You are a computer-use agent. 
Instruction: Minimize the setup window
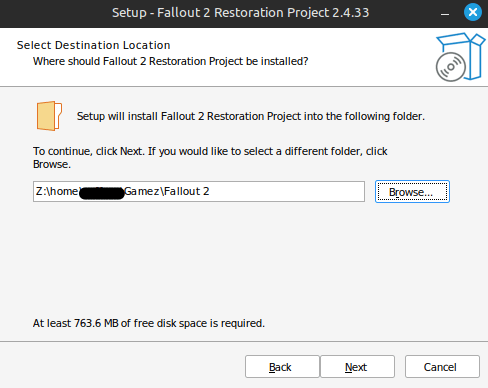445,13
